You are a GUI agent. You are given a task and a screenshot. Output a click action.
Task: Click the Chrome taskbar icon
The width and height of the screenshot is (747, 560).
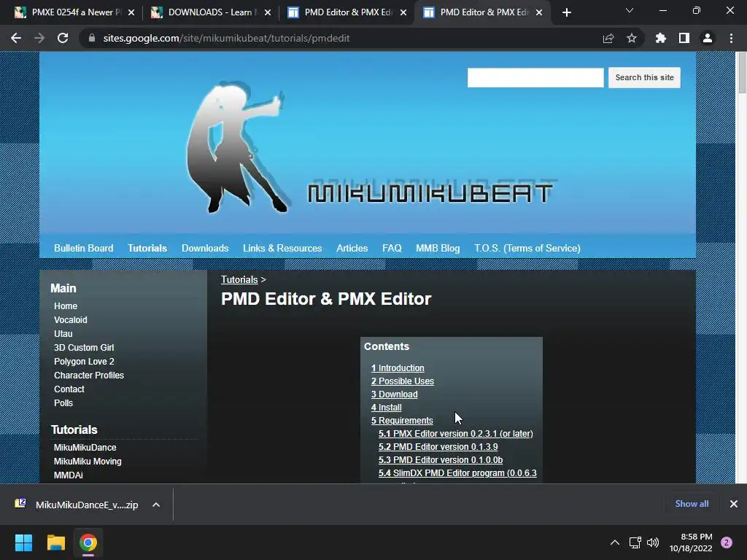(88, 542)
